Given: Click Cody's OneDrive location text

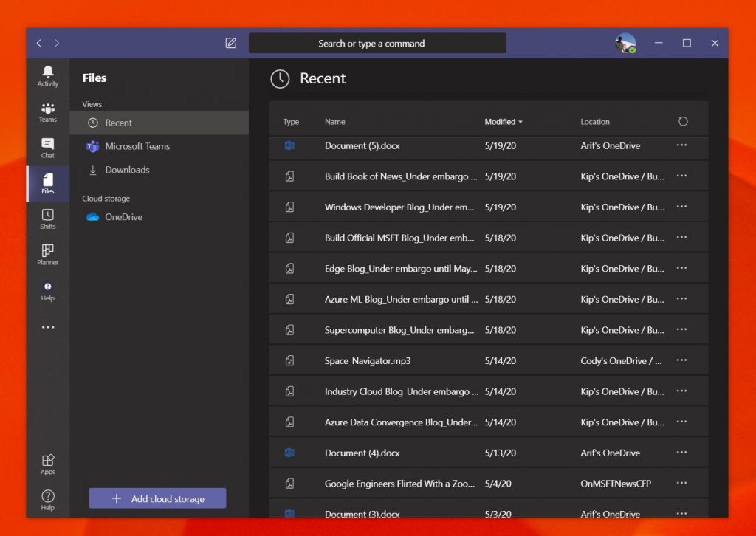Looking at the screenshot, I should point(621,360).
